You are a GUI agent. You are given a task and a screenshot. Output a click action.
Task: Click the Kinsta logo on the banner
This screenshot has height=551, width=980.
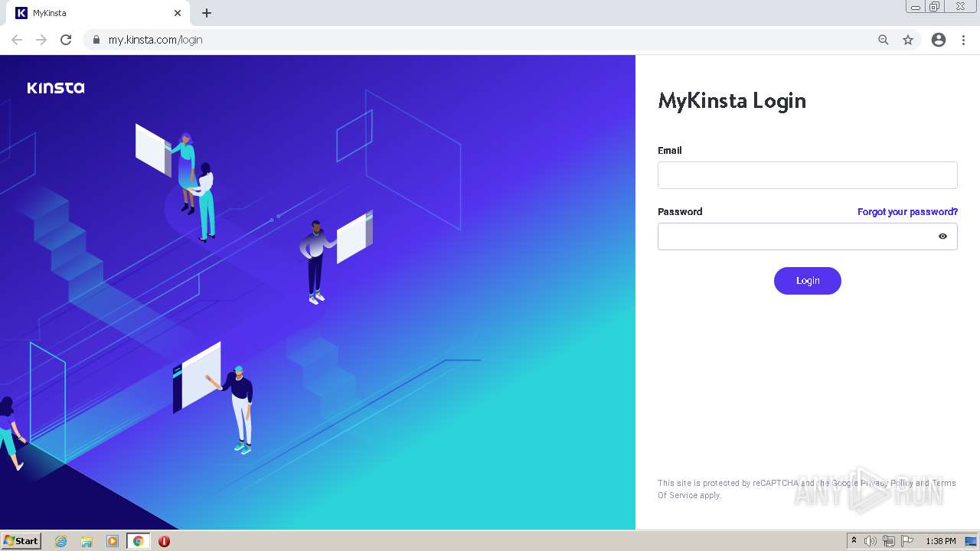56,87
